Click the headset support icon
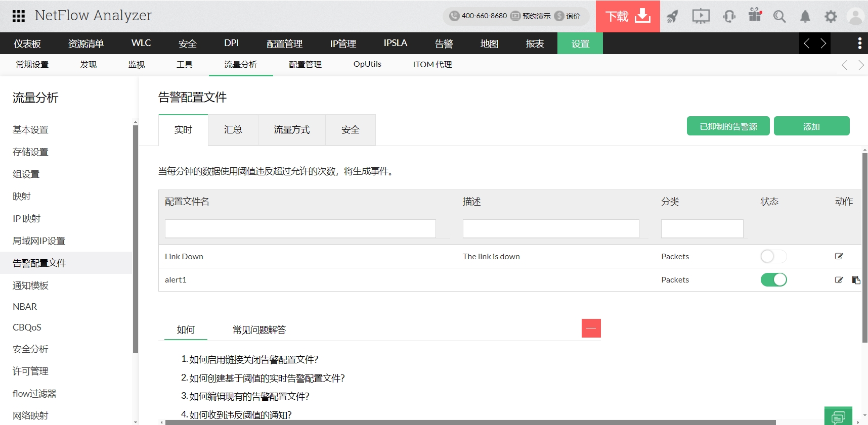Screen dimensions: 868x425 tap(729, 17)
